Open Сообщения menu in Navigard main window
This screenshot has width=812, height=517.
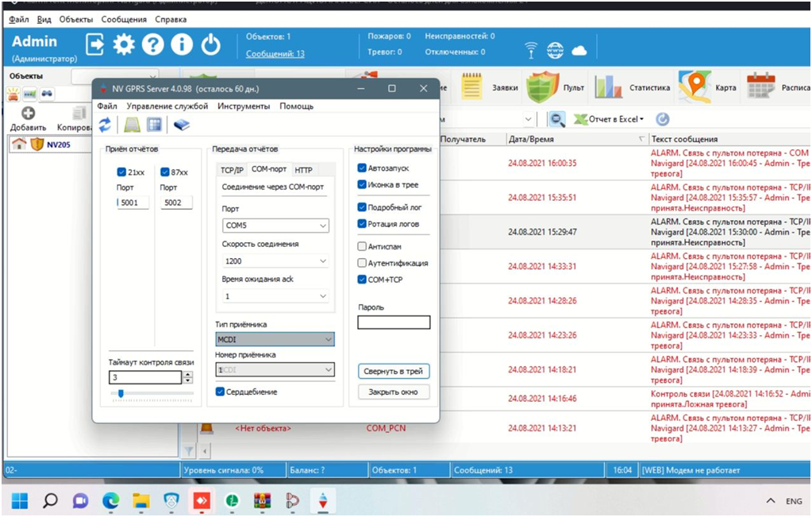pos(124,19)
